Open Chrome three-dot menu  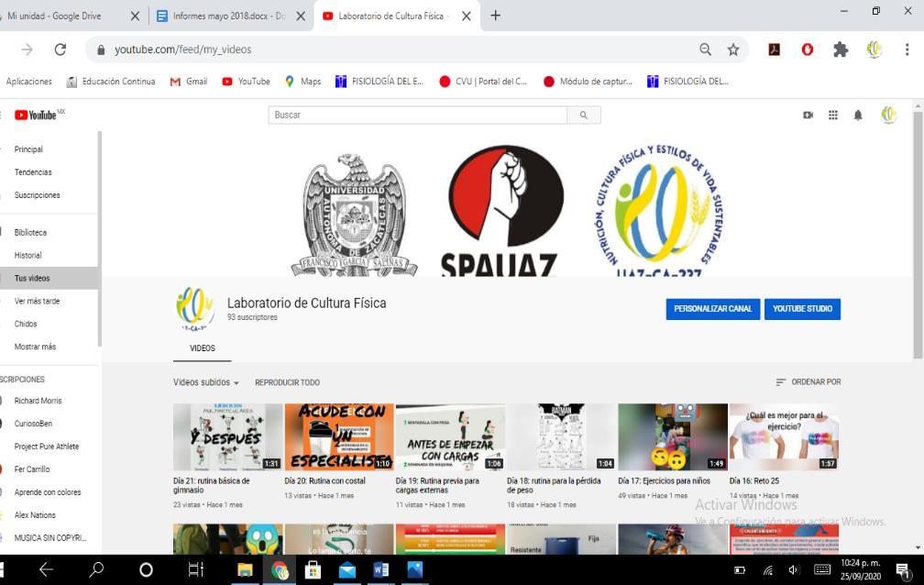(907, 50)
